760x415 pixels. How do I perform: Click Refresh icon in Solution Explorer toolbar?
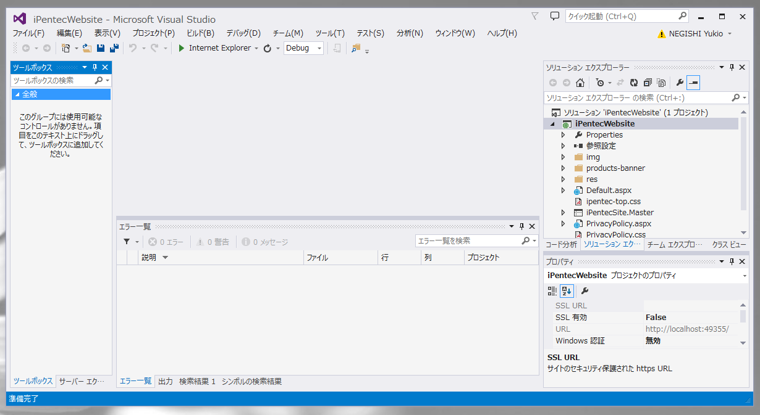633,82
